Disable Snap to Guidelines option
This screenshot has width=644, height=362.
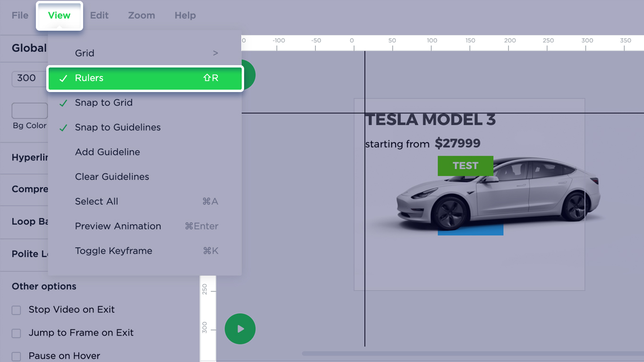coord(145,127)
